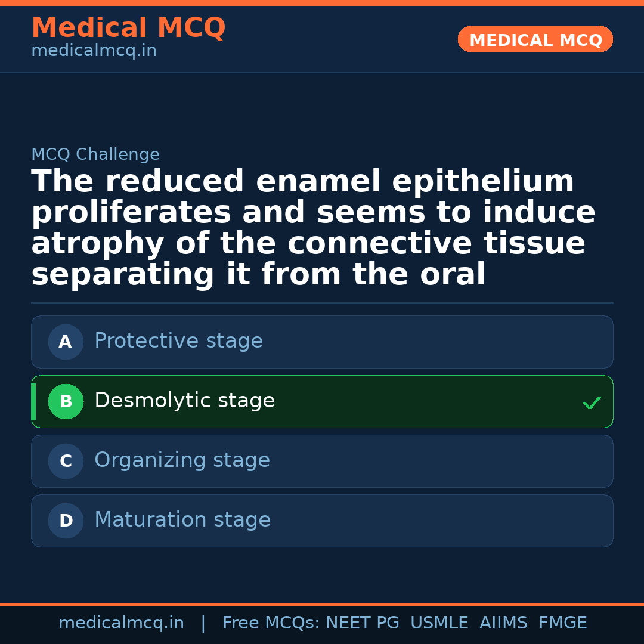Viewport: 644px width, 644px height.
Task: Open the Medical MCQ header title
Action: click(128, 28)
